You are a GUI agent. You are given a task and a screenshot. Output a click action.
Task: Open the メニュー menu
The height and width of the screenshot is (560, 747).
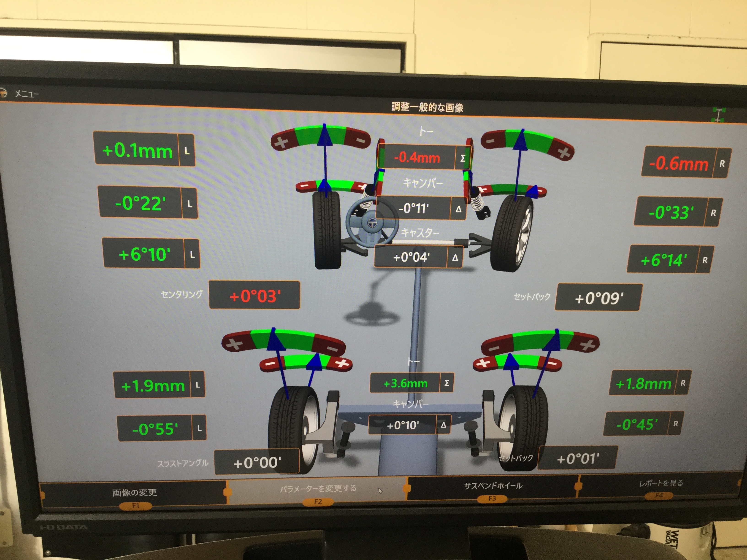coord(27,94)
